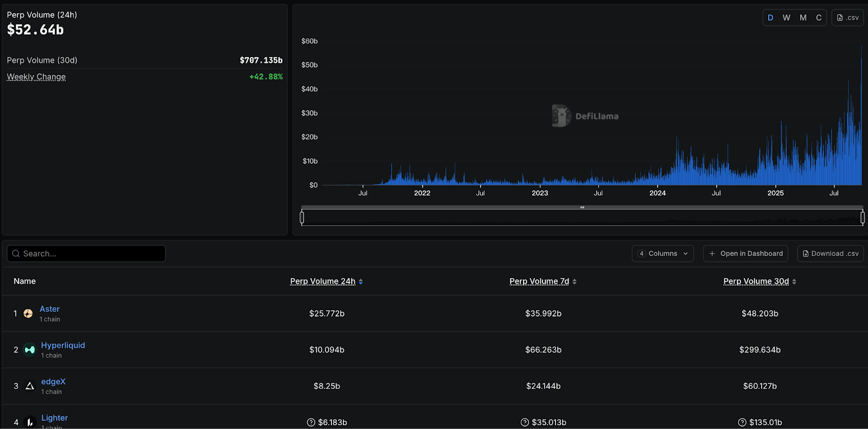Viewport: 868px width, 429px height.
Task: Click the left handle of chart range slider
Action: (302, 217)
